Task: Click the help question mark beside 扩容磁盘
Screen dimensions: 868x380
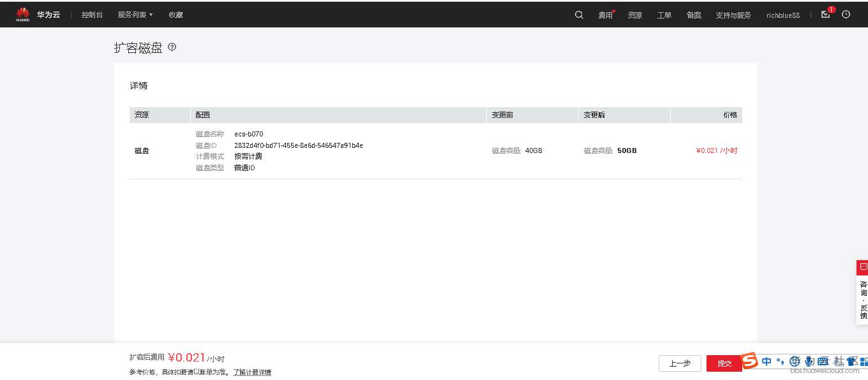Action: (172, 47)
